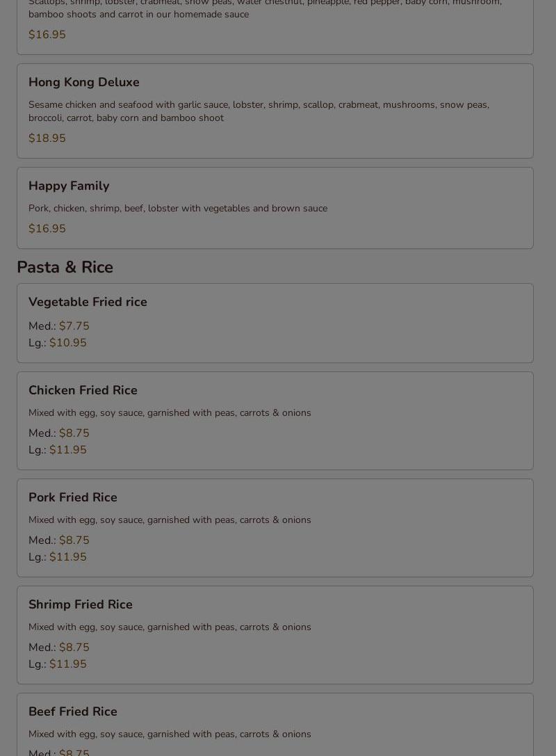The image size is (556, 756).
Task: Choose Lg. $11.95 for Pork Fried Rice
Action: click(x=57, y=557)
